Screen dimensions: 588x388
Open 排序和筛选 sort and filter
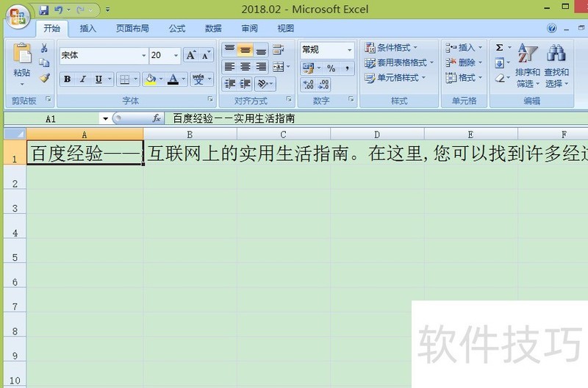point(528,65)
